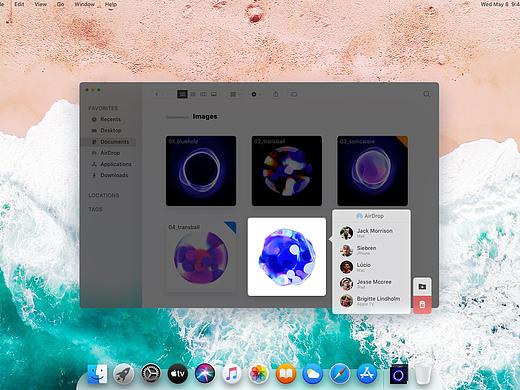The height and width of the screenshot is (390, 520).
Task: Select the 02_transball image thumbnail
Action: pyautogui.click(x=287, y=171)
